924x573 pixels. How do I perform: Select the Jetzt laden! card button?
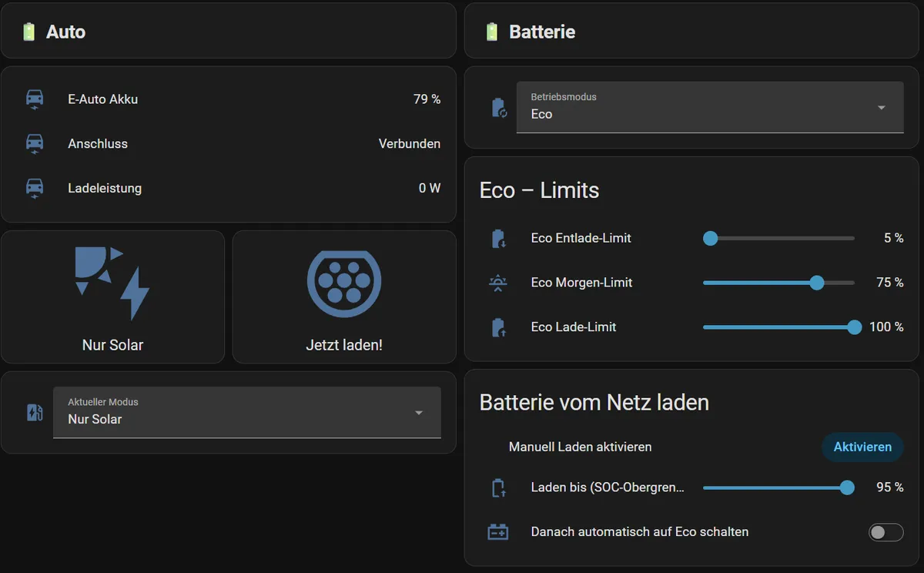coord(344,297)
